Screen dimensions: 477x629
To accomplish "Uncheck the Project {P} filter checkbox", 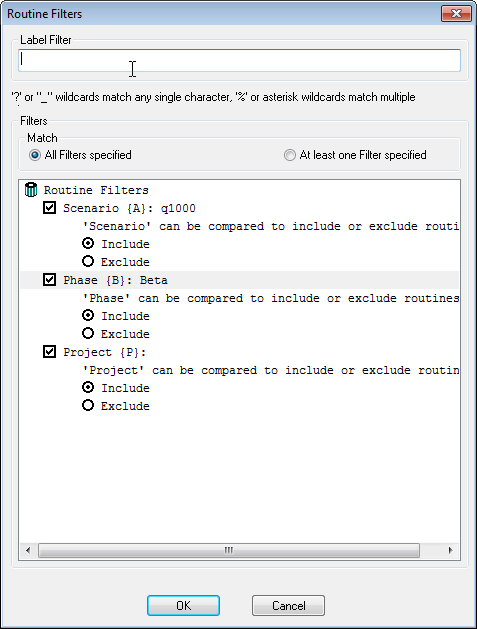I will click(49, 352).
